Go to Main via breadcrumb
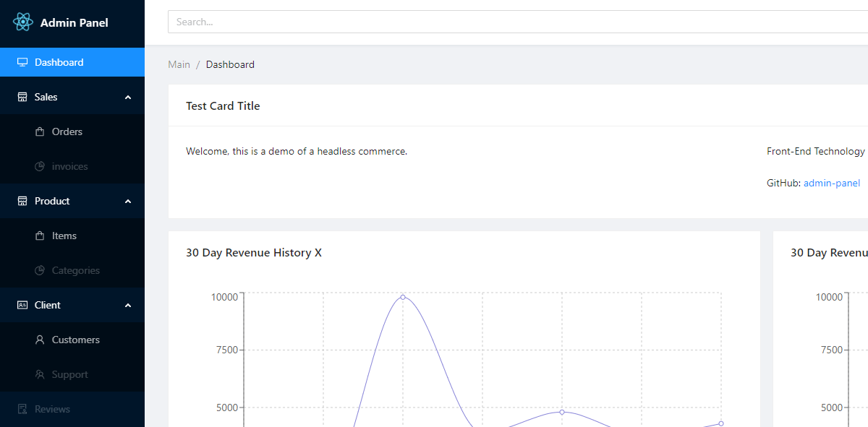 (179, 64)
